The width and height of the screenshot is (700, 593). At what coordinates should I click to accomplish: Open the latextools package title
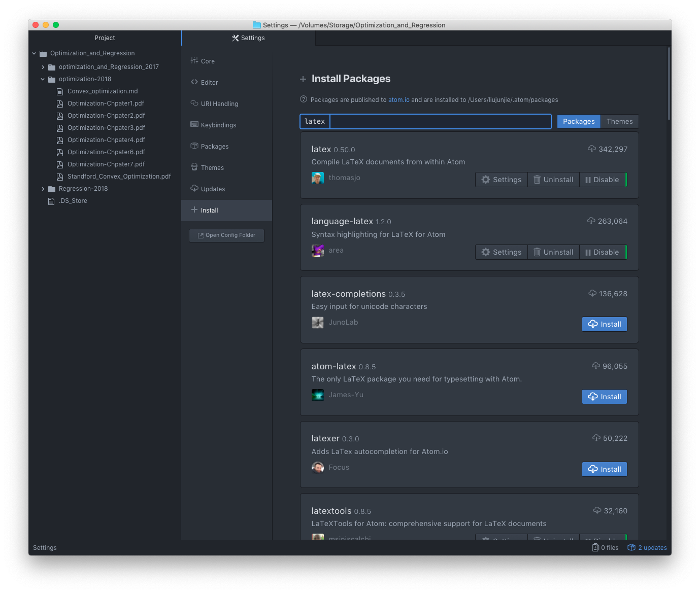(x=331, y=511)
